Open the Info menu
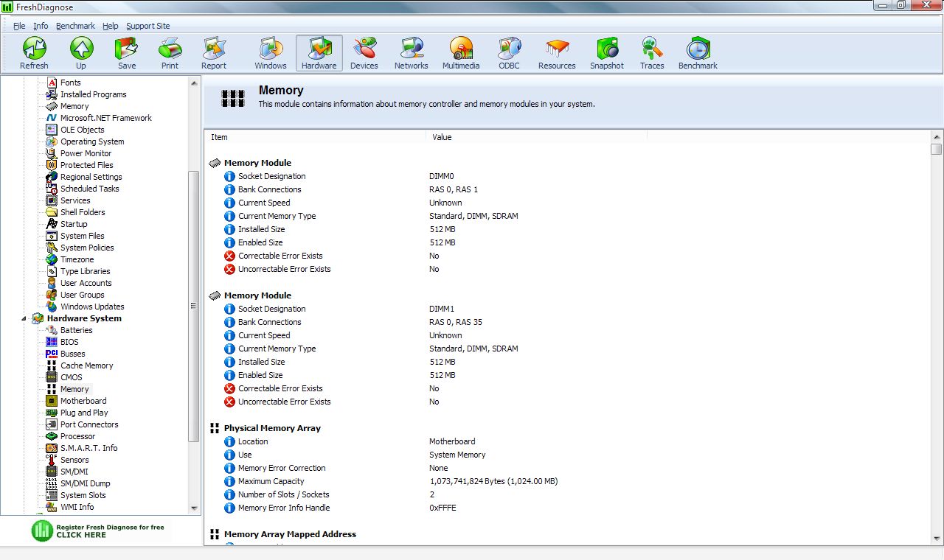The height and width of the screenshot is (560, 944). 41,26
